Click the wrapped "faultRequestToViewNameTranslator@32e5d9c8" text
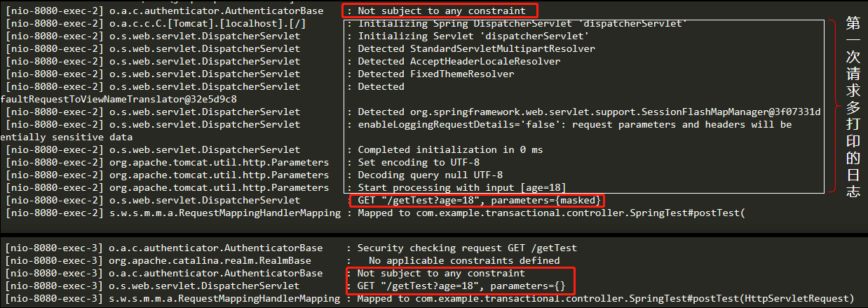Image resolution: width=868 pixels, height=308 pixels. pyautogui.click(x=118, y=100)
